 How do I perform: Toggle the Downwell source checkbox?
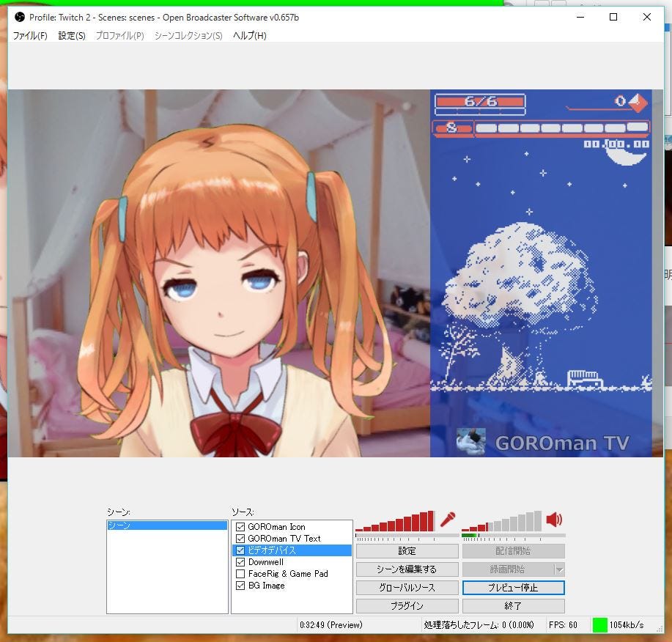coord(240,562)
